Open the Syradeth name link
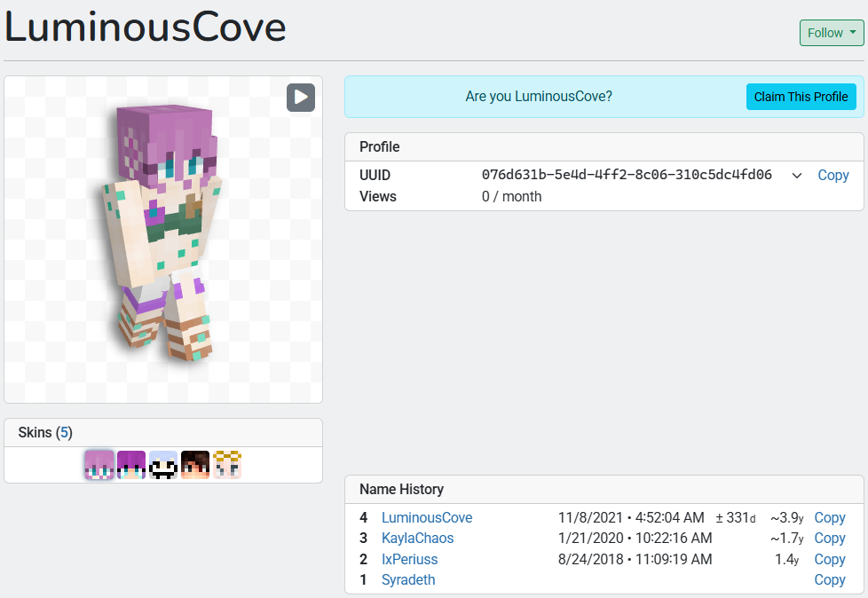Viewport: 868px width, 598px height. (408, 579)
